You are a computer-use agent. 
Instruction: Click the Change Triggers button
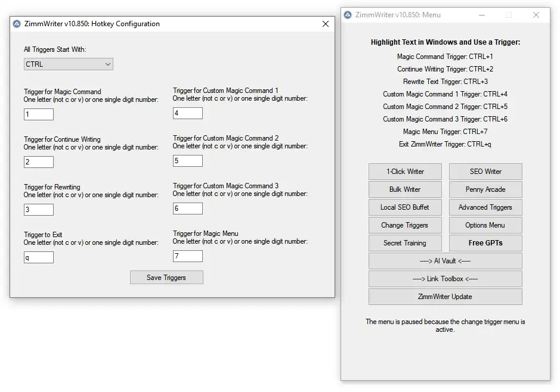(x=405, y=225)
